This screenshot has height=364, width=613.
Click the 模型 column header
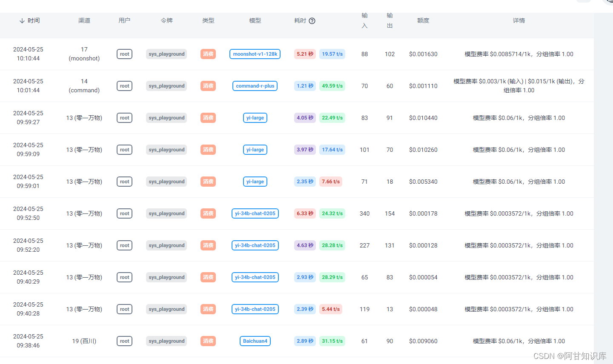pos(255,20)
